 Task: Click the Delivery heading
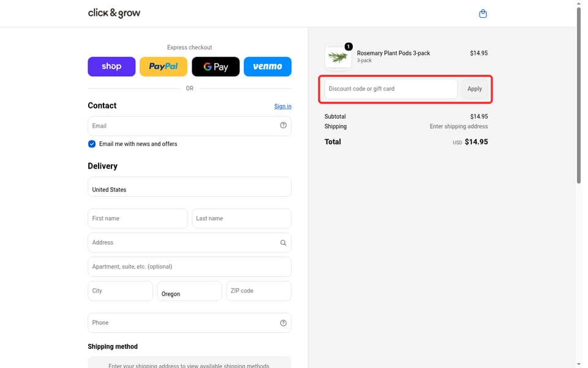[102, 166]
